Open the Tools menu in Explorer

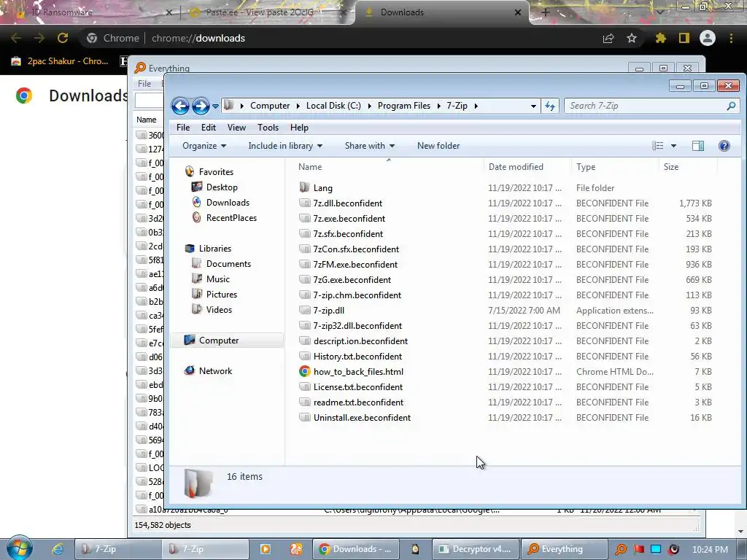coord(268,128)
